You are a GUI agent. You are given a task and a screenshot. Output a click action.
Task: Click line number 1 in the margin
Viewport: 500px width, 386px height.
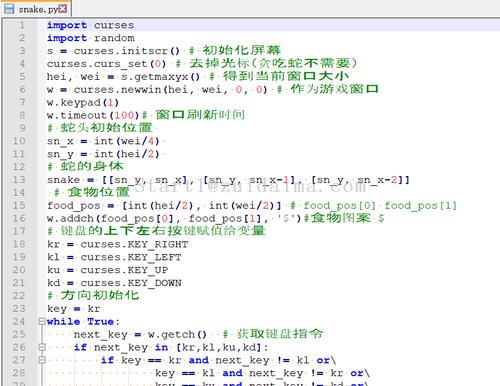point(22,25)
